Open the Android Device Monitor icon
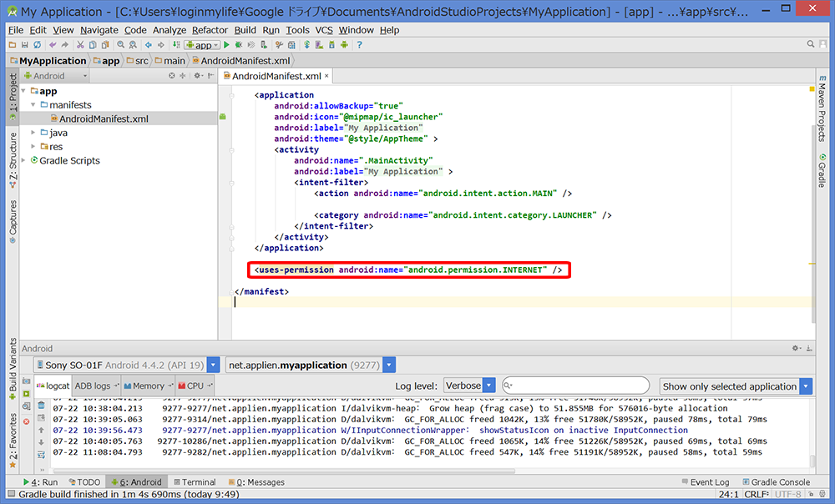This screenshot has height=504, width=835. 344,45
